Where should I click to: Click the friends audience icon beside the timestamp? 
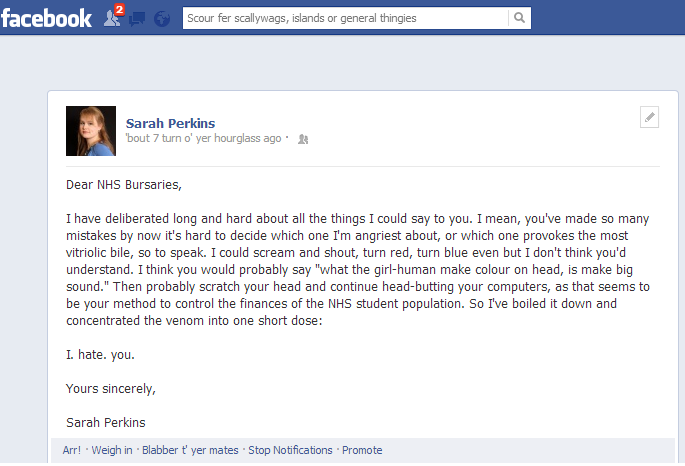click(x=303, y=139)
